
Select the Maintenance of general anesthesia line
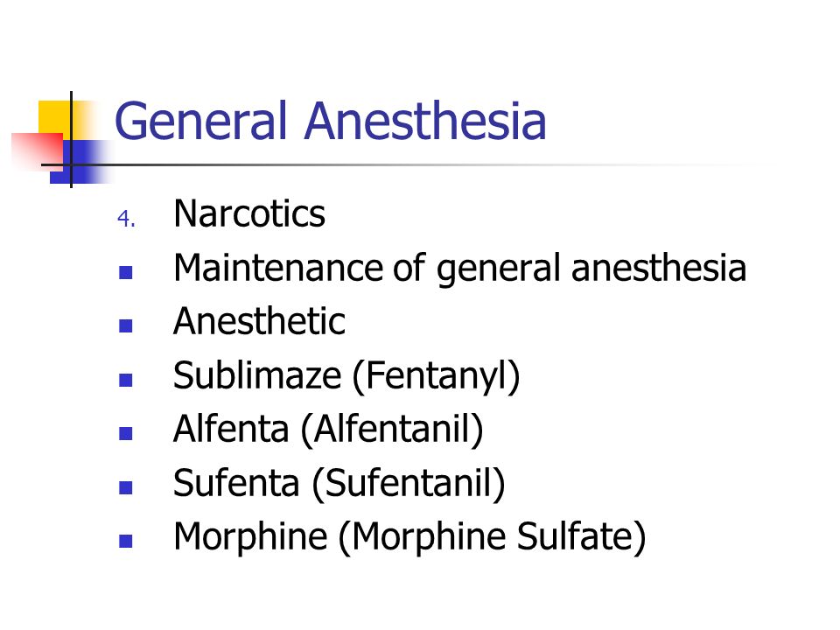[459, 269]
